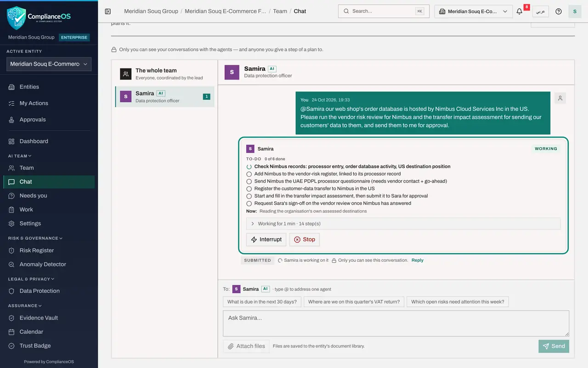Image resolution: width=588 pixels, height=368 pixels.
Task: Toggle the 'Register the customer-data transfer' to-do circle
Action: [x=249, y=189]
